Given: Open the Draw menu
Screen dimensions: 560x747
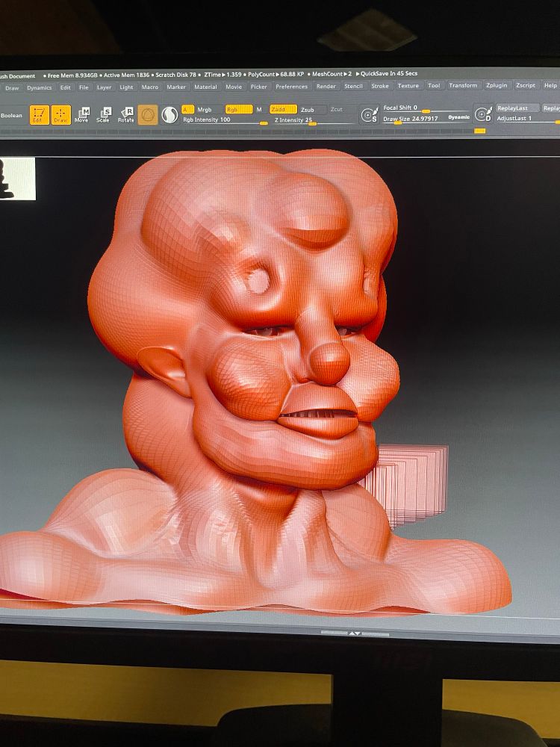Looking at the screenshot, I should tap(12, 88).
